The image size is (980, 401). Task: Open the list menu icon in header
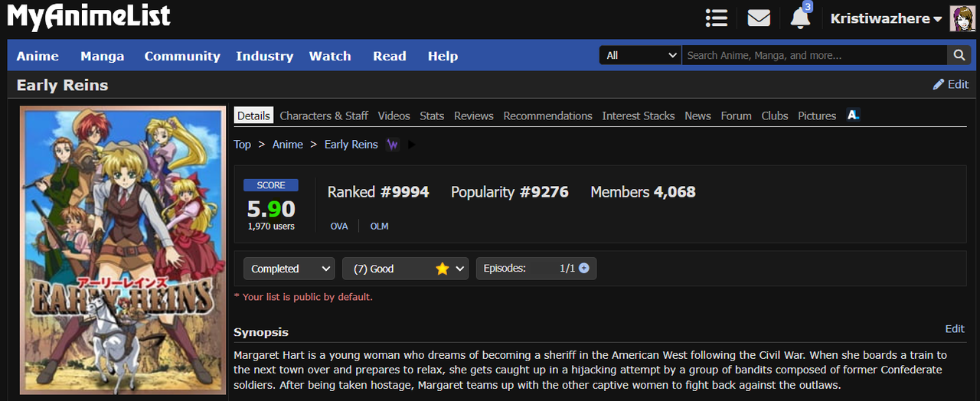click(717, 18)
